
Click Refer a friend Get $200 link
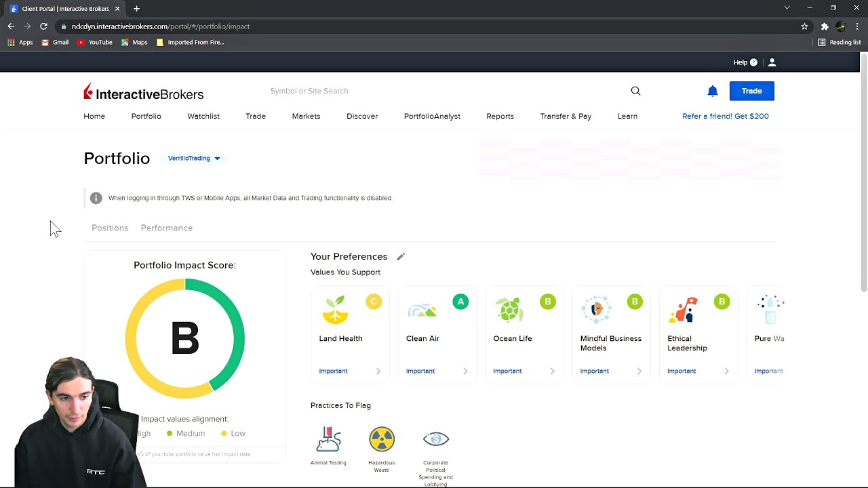click(725, 116)
